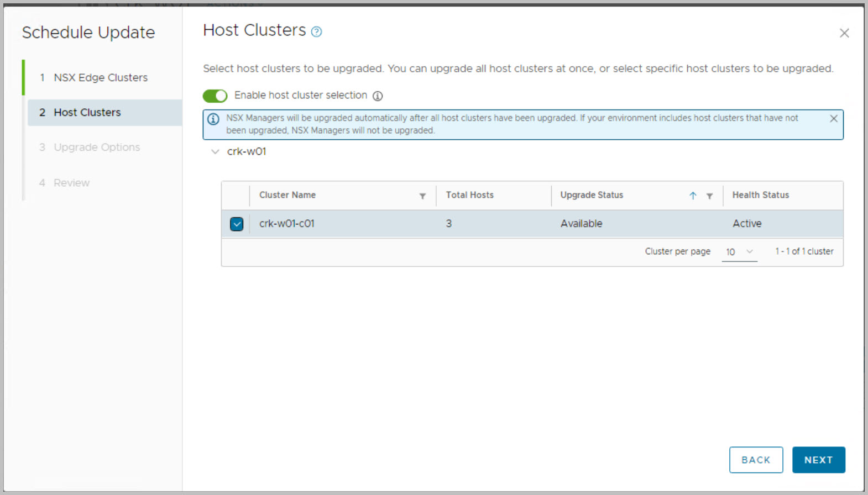Select the Upgrade Options step
The height and width of the screenshot is (495, 868).
[96, 148]
